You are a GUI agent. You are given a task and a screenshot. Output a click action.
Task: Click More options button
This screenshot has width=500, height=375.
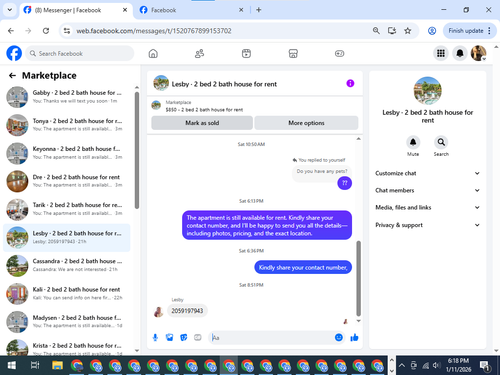coord(306,123)
